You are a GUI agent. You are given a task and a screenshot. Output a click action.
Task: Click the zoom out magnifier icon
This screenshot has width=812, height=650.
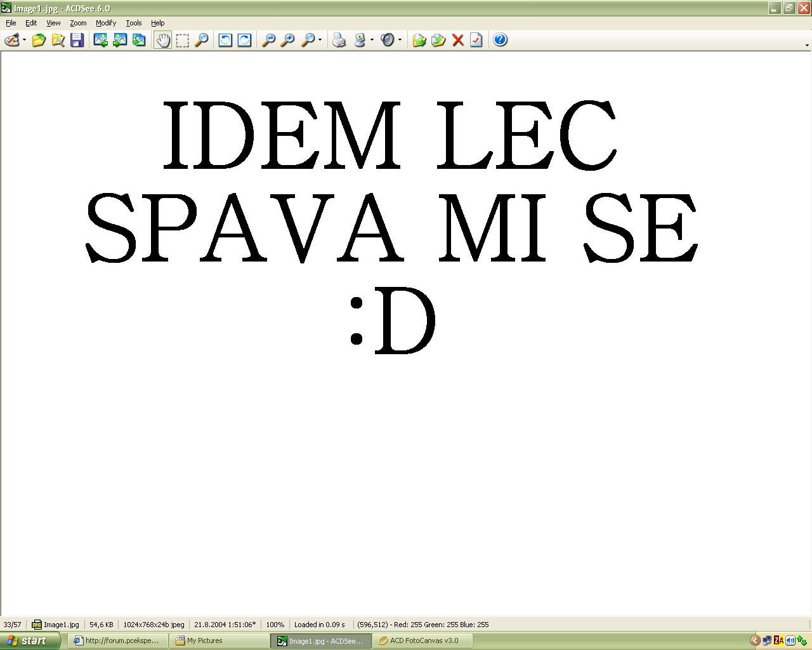pos(269,40)
